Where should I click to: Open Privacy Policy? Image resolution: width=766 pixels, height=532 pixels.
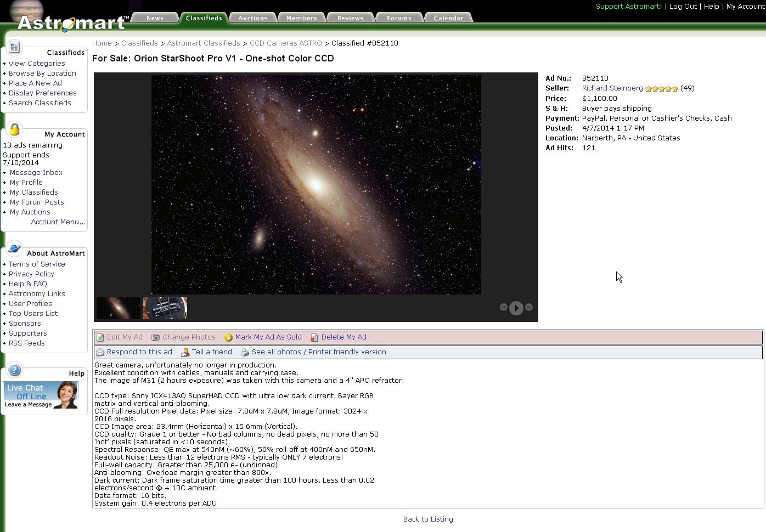click(x=31, y=274)
